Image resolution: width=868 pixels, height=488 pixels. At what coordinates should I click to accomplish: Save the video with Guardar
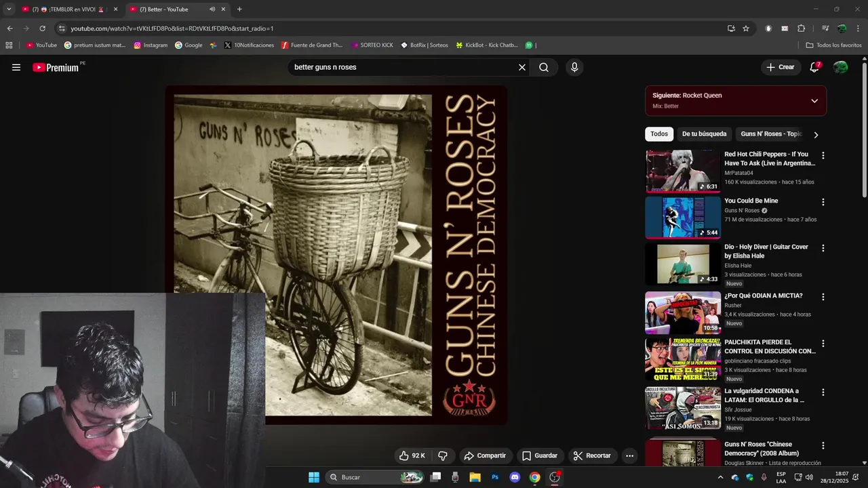[540, 455]
